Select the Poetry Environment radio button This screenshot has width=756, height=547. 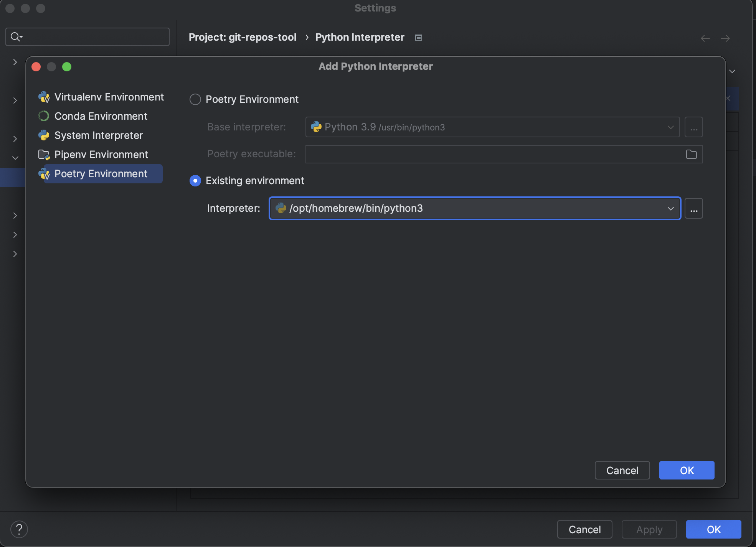[x=195, y=99]
